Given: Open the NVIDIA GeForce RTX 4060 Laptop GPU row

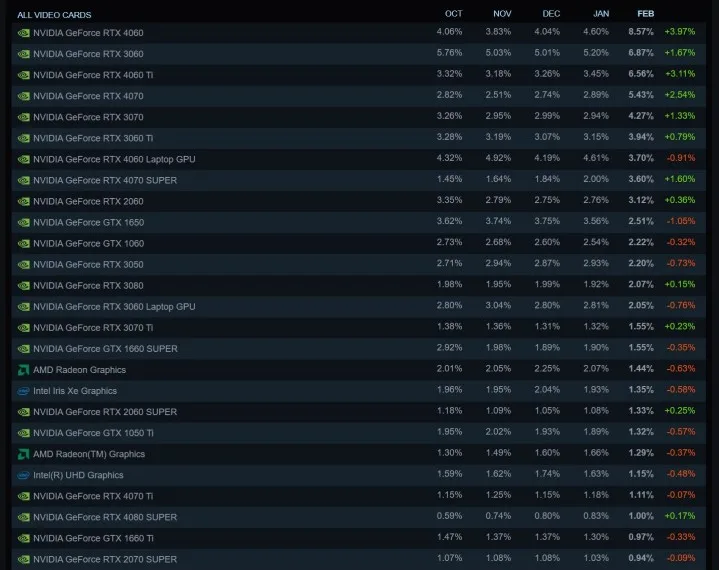Looking at the screenshot, I should (114, 159).
